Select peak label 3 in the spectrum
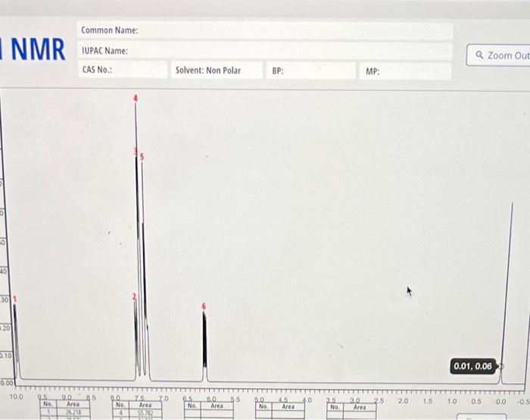Image resolution: width=530 pixels, height=420 pixels. (136, 151)
